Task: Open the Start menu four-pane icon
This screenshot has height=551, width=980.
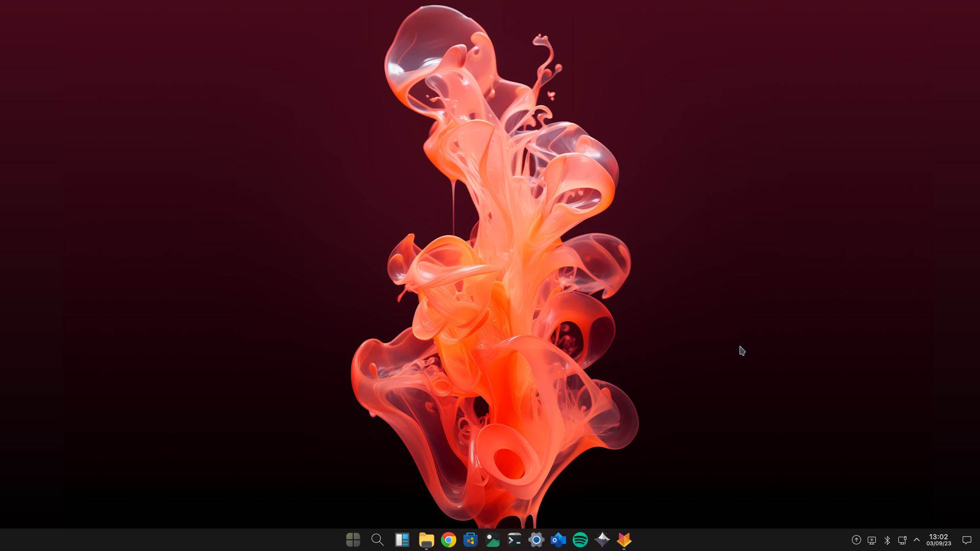Action: click(x=353, y=540)
